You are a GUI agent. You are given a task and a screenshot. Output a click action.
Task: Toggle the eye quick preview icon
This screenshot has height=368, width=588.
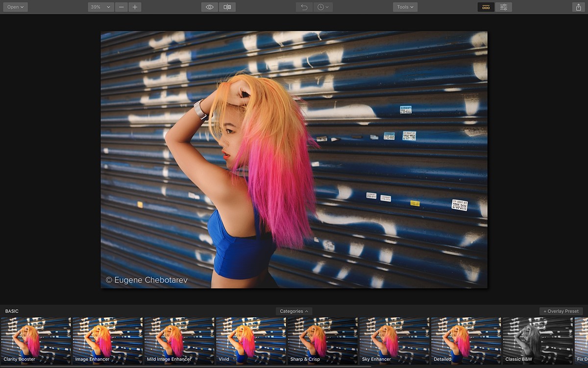pos(210,7)
